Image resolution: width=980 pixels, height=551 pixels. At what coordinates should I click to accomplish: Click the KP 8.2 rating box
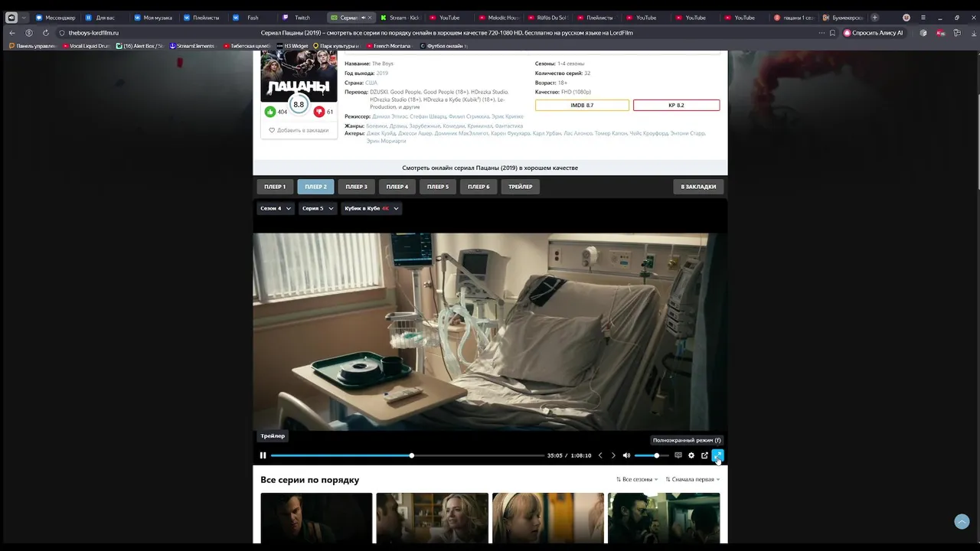pyautogui.click(x=676, y=105)
